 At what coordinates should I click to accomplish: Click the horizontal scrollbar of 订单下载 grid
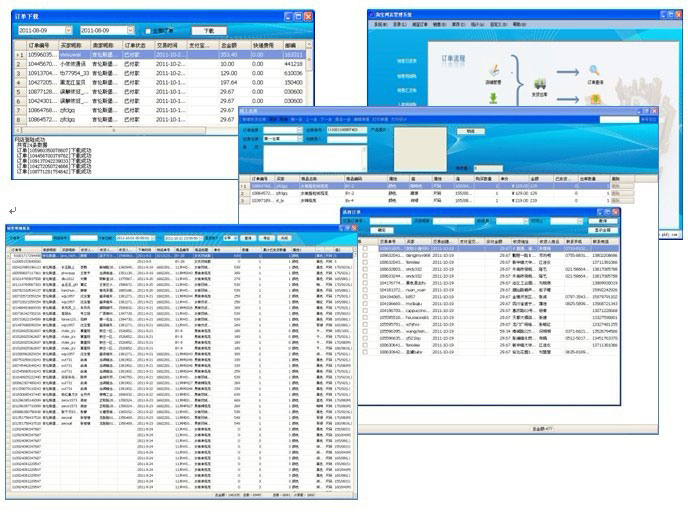pos(114,130)
